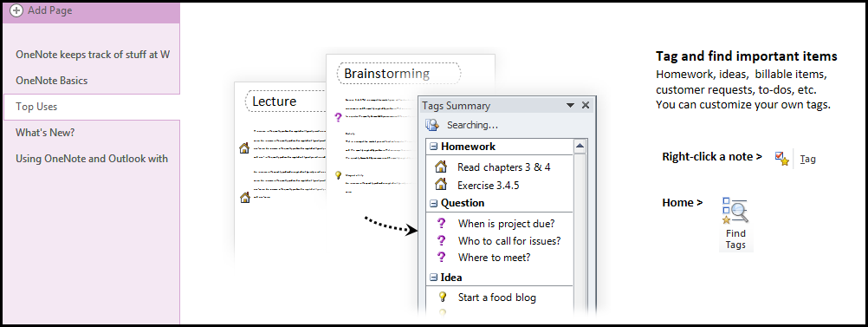Collapse the Idea tag group
The width and height of the screenshot is (868, 327).
(x=433, y=278)
